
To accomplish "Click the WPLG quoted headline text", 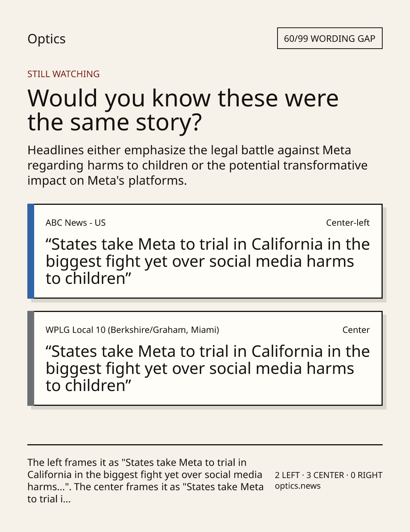I will (208, 369).
